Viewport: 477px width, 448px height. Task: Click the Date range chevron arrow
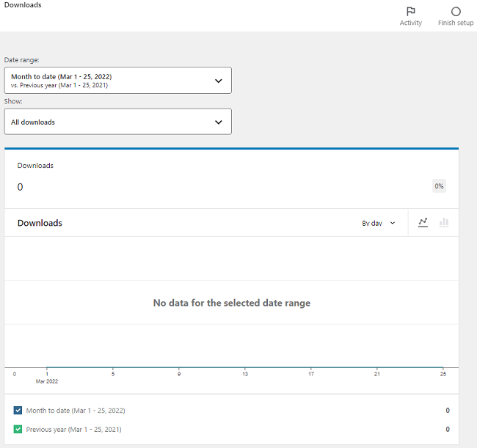coord(218,81)
